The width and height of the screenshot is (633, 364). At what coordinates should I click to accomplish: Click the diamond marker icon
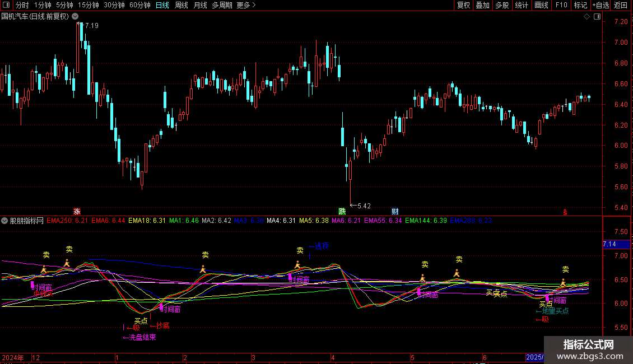click(587, 17)
